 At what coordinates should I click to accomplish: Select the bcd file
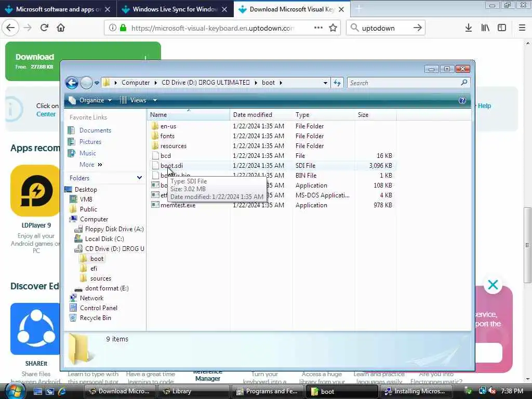coord(165,156)
